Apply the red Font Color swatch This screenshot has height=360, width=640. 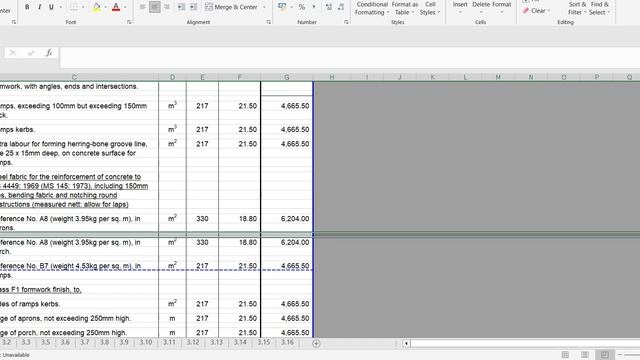pos(116,7)
